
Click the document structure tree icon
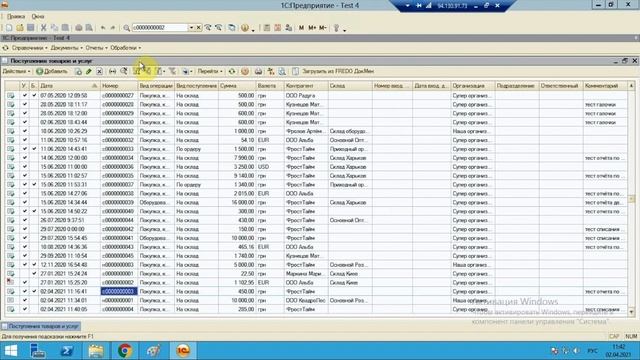pyautogui.click(x=270, y=71)
